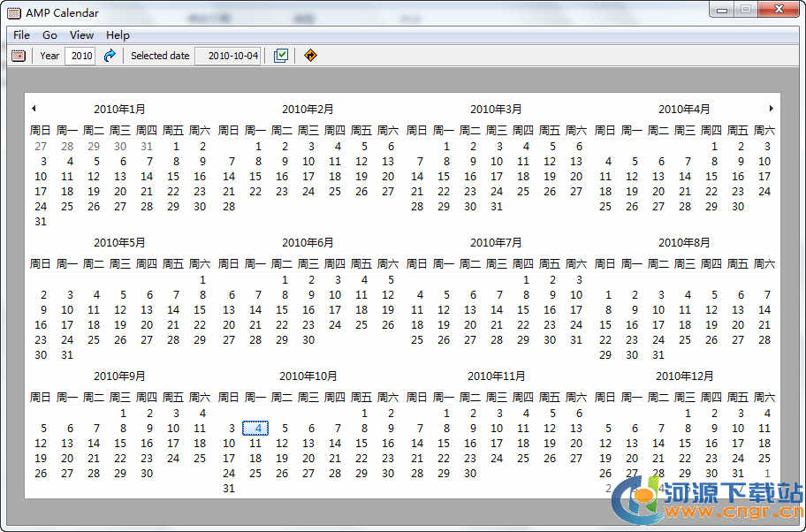Click the 2010年1月 month header
The width and height of the screenshot is (806, 532).
pyautogui.click(x=119, y=110)
